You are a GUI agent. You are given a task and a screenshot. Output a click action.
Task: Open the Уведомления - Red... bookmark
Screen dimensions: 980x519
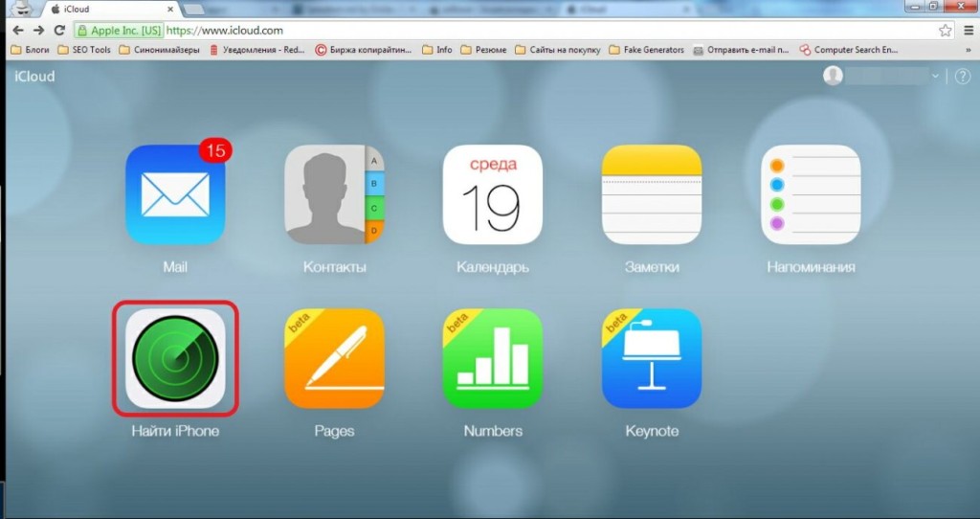pyautogui.click(x=256, y=50)
